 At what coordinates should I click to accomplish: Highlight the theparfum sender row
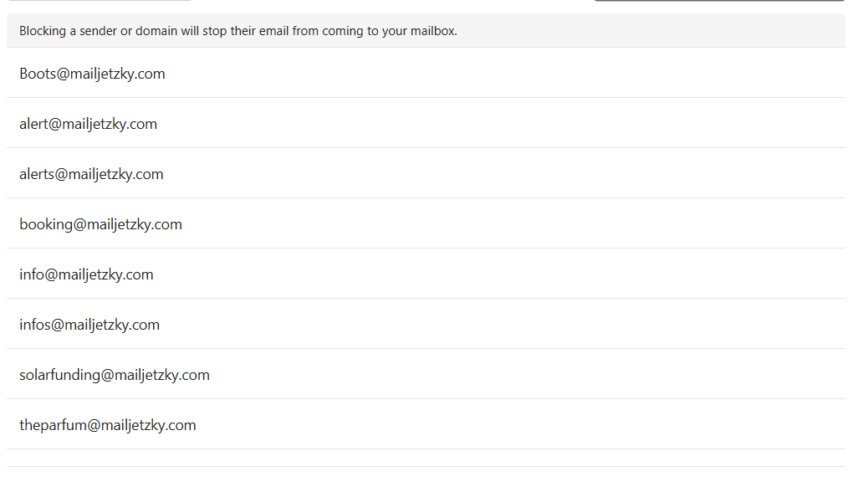pos(426,424)
